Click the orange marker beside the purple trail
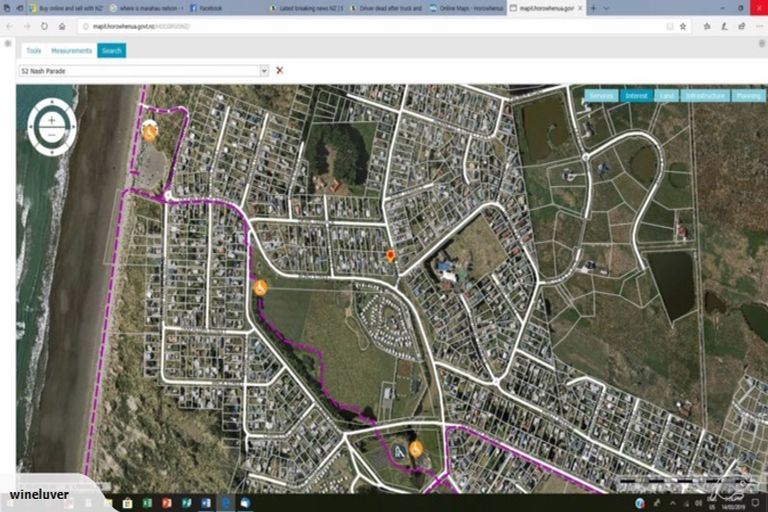The image size is (768, 512). click(x=260, y=288)
